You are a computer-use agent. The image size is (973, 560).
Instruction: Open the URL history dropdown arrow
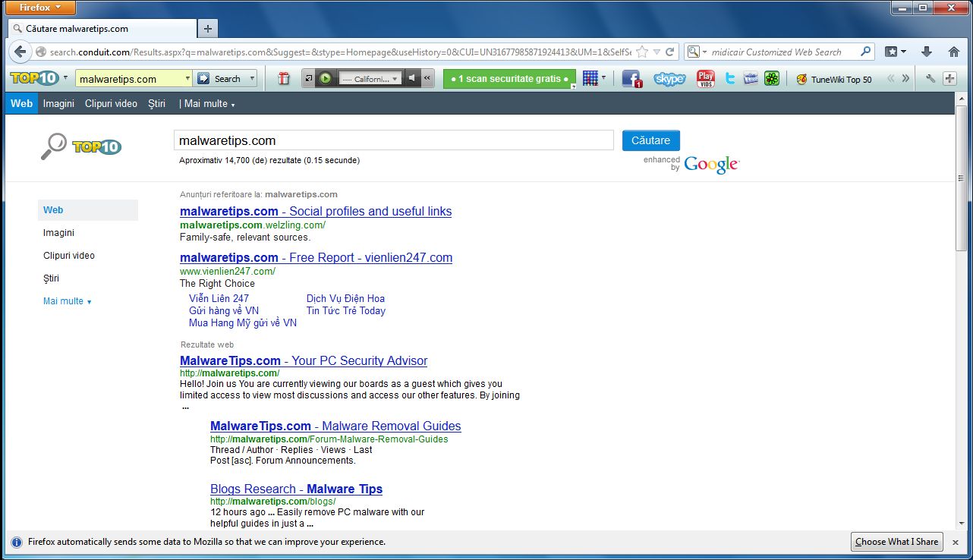pos(657,52)
